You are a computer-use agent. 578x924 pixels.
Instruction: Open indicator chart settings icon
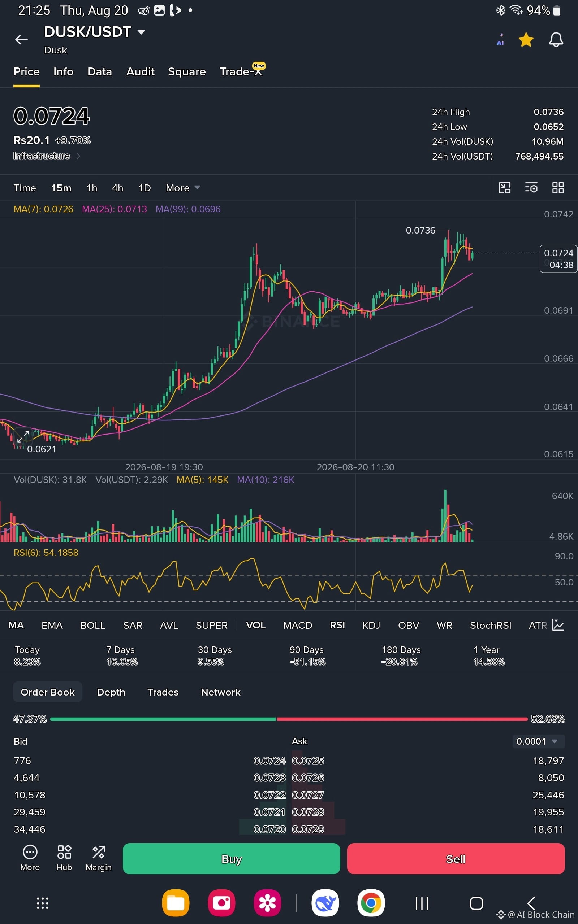(558, 625)
